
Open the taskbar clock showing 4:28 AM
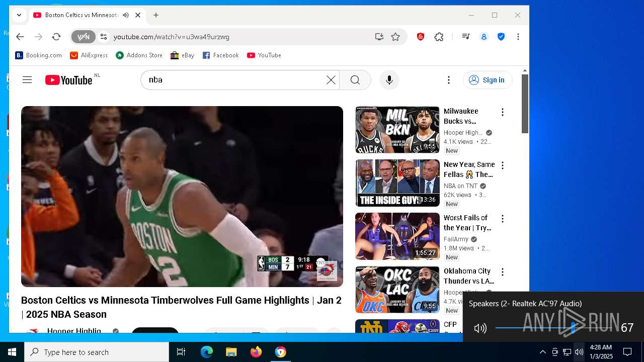(x=601, y=352)
